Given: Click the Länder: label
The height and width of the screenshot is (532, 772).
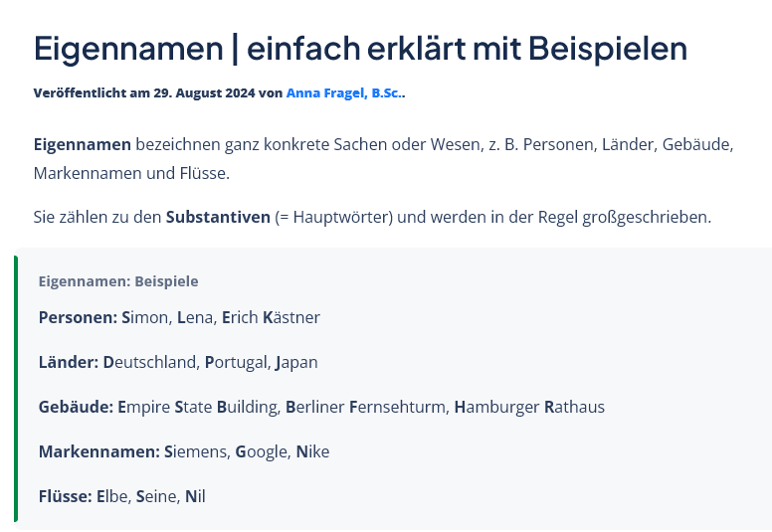Looking at the screenshot, I should [x=69, y=362].
